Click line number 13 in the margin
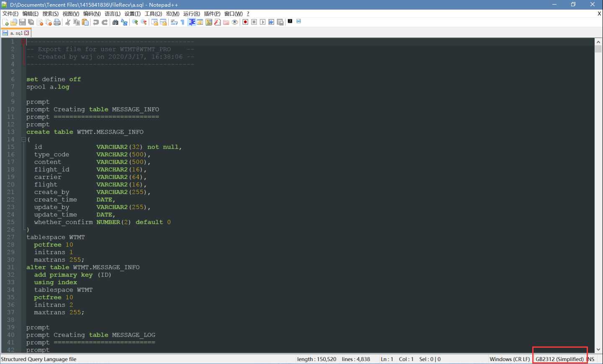Viewport: 603px width, 364px height. click(10, 132)
